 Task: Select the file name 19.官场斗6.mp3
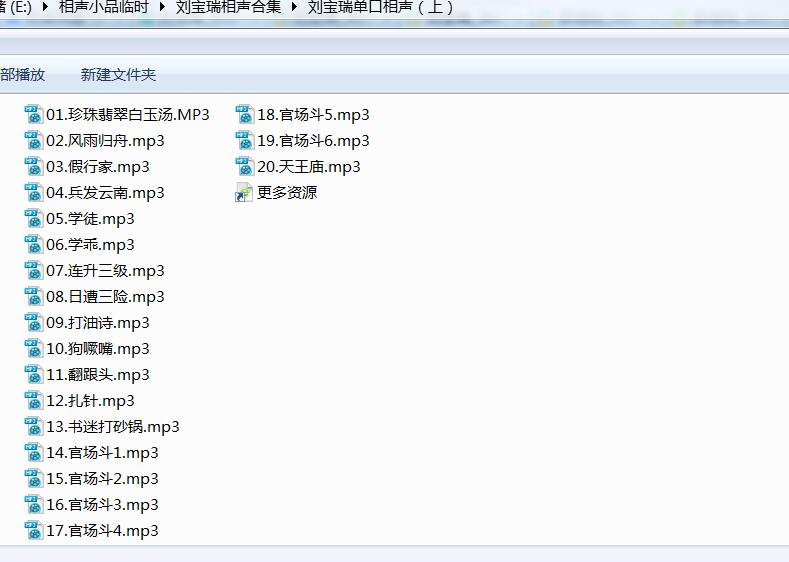coord(313,141)
